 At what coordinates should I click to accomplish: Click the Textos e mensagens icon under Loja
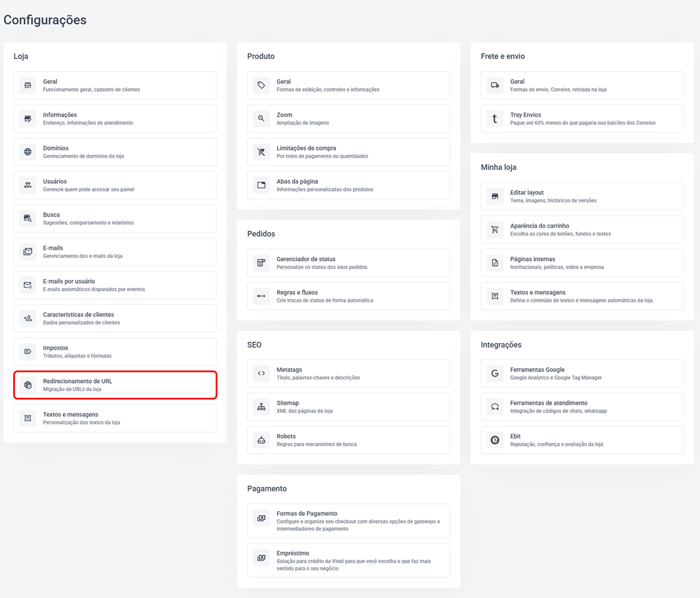click(x=28, y=418)
